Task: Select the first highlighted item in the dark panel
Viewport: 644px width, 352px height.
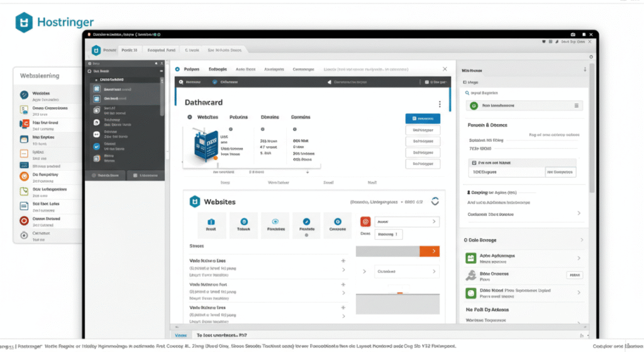Action: 123,89
